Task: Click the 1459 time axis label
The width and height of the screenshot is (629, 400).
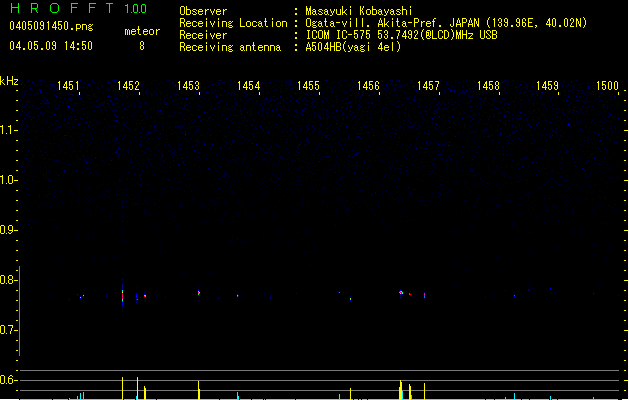Action: pyautogui.click(x=548, y=86)
